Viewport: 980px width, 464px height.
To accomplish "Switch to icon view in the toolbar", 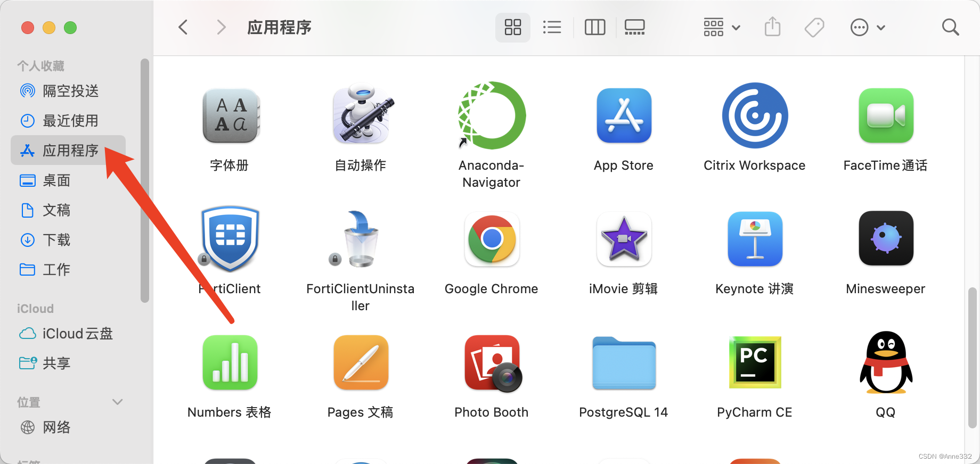I will (513, 27).
